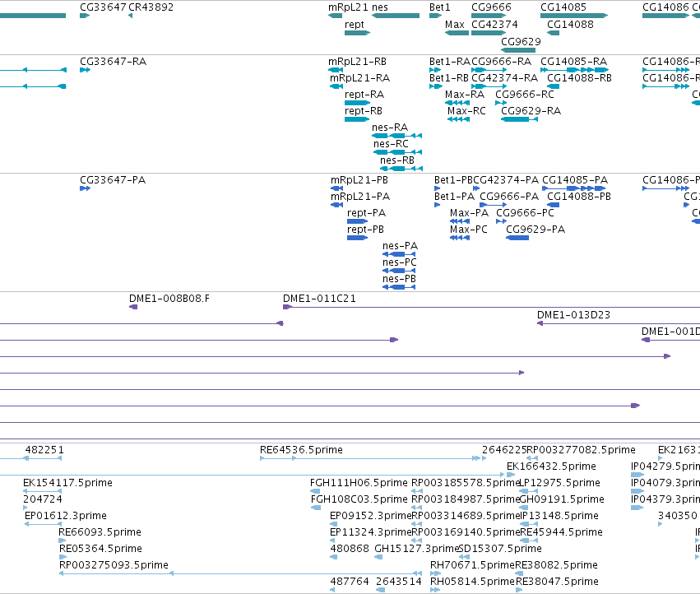700x594 pixels.
Task: Select EST RE05364.5prime
Action: 63,557
